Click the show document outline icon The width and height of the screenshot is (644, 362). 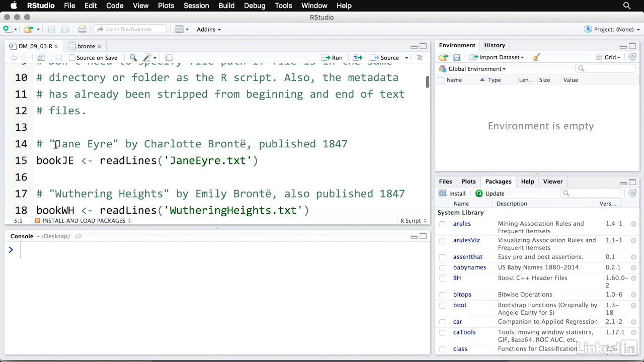pos(419,58)
